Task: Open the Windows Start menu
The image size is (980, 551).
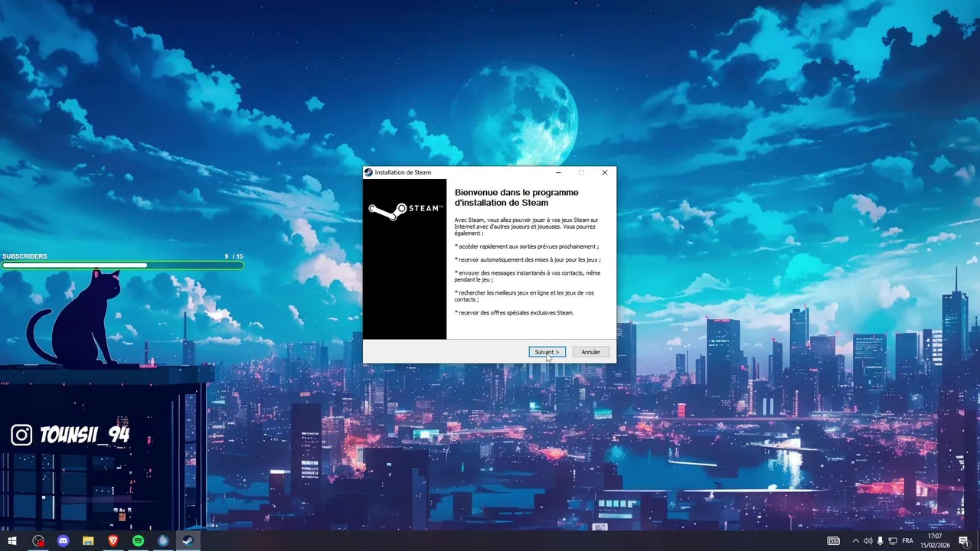Action: [x=12, y=541]
